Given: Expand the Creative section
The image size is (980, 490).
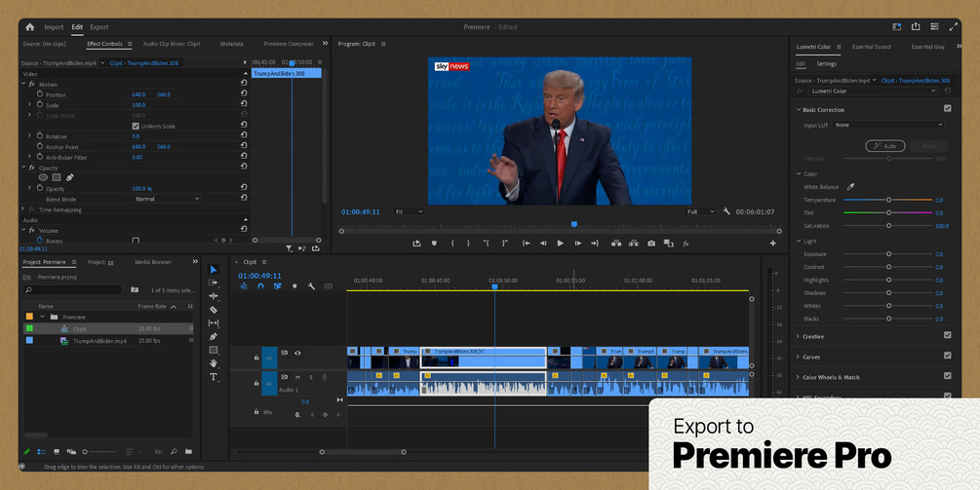Looking at the screenshot, I should (798, 336).
